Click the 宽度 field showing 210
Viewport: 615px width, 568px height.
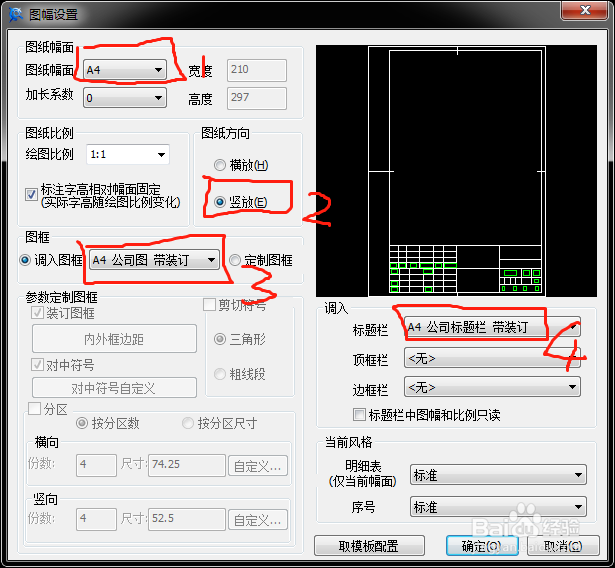tap(257, 70)
